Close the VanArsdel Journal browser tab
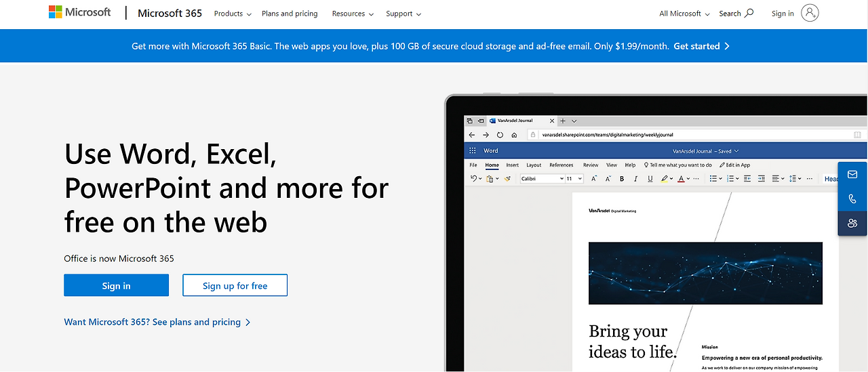The image size is (868, 372). pyautogui.click(x=552, y=121)
